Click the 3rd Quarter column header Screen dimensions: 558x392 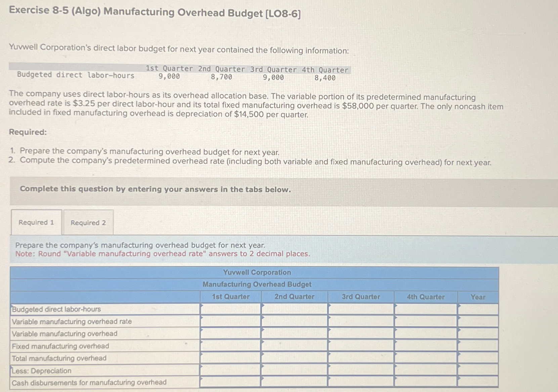click(x=361, y=297)
